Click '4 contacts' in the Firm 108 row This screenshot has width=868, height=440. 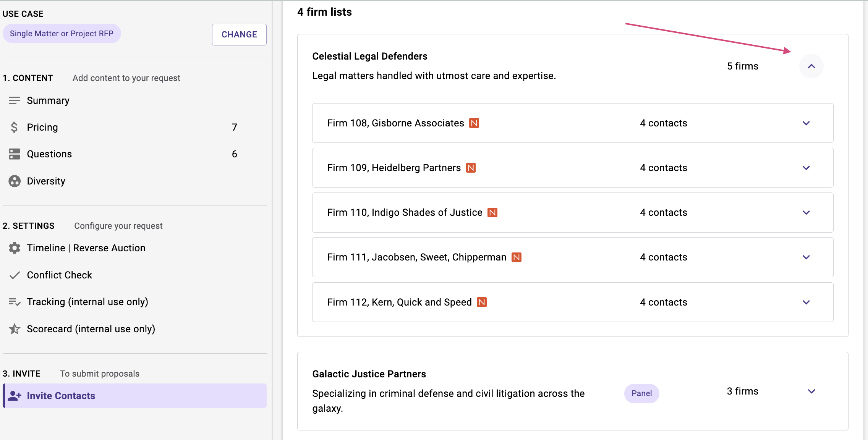coord(663,123)
